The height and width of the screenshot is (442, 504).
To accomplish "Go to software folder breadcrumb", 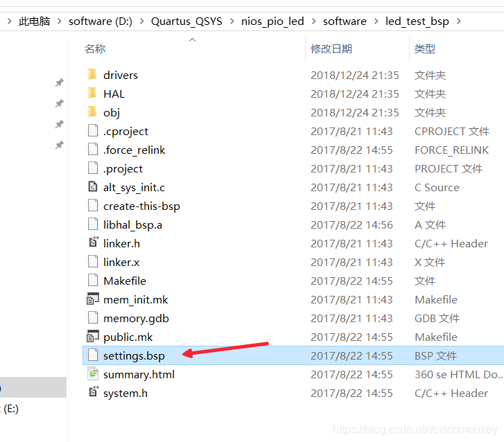I will point(345,21).
